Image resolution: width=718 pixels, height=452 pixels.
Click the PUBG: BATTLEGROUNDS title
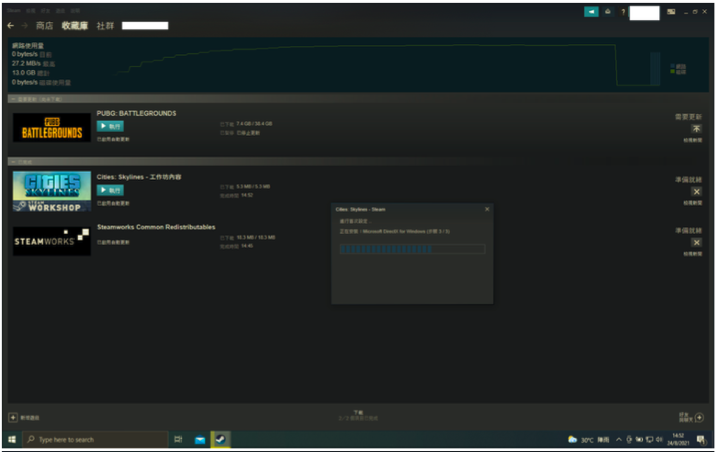pos(136,113)
